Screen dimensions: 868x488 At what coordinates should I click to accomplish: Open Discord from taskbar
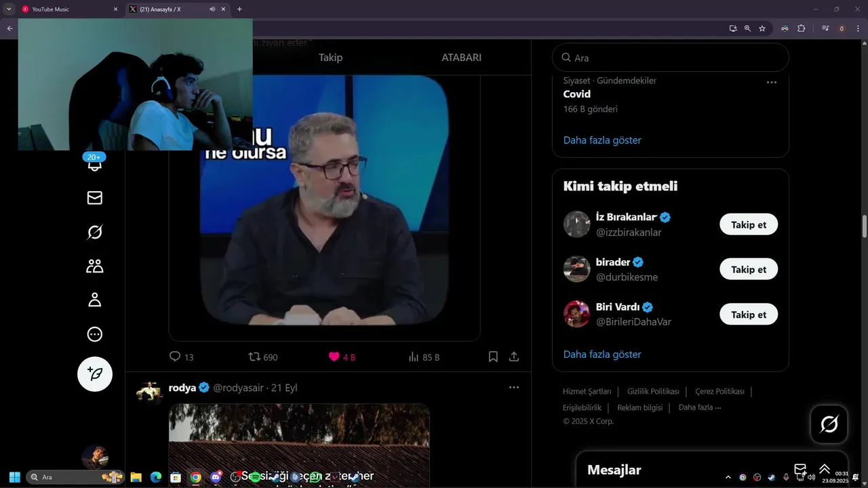tap(216, 477)
